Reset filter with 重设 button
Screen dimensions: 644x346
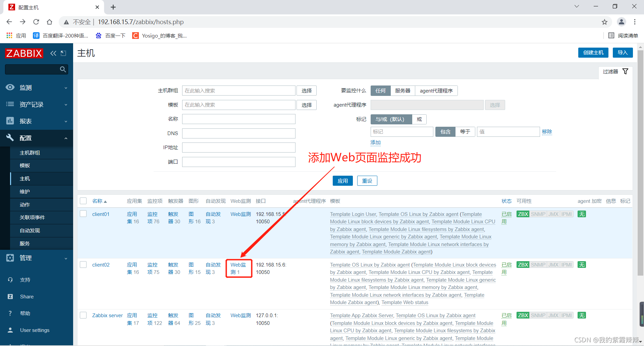point(367,181)
